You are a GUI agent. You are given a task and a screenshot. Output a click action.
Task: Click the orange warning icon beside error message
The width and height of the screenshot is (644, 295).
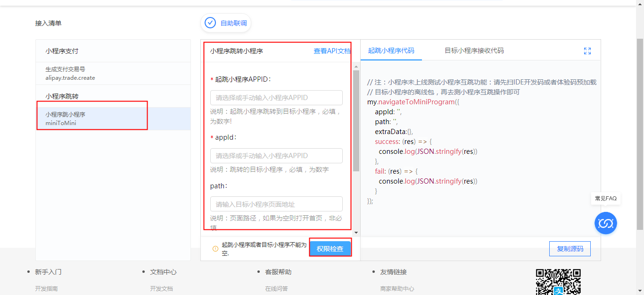pyautogui.click(x=215, y=249)
